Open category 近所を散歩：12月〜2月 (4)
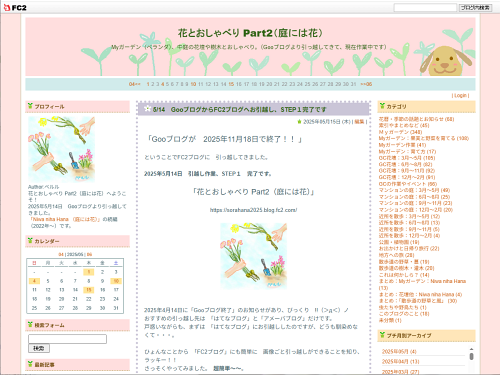Screen dimensions: 500x375 click(x=409, y=236)
